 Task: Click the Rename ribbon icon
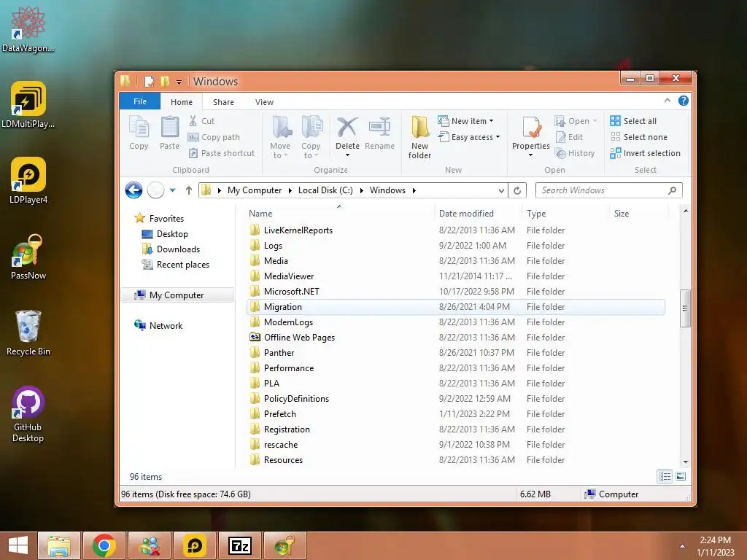point(379,133)
